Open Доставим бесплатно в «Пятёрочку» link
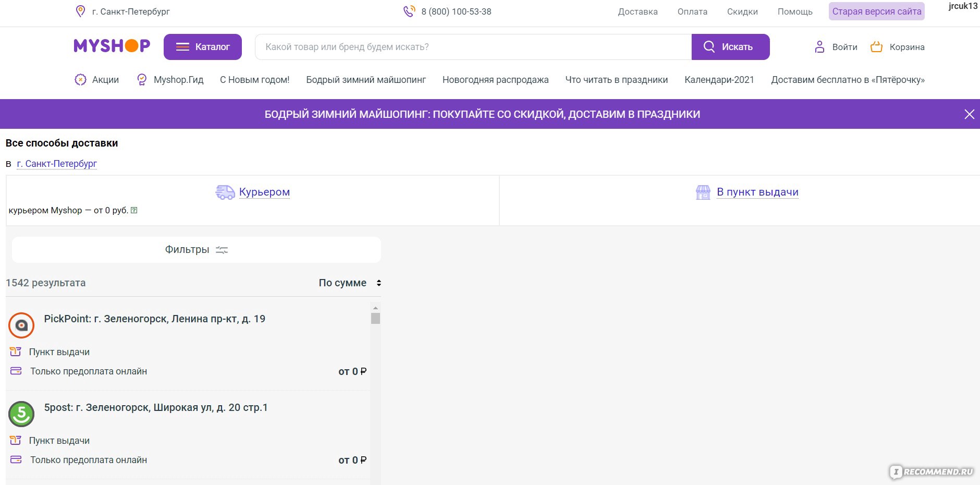This screenshot has width=980, height=485. [848, 80]
